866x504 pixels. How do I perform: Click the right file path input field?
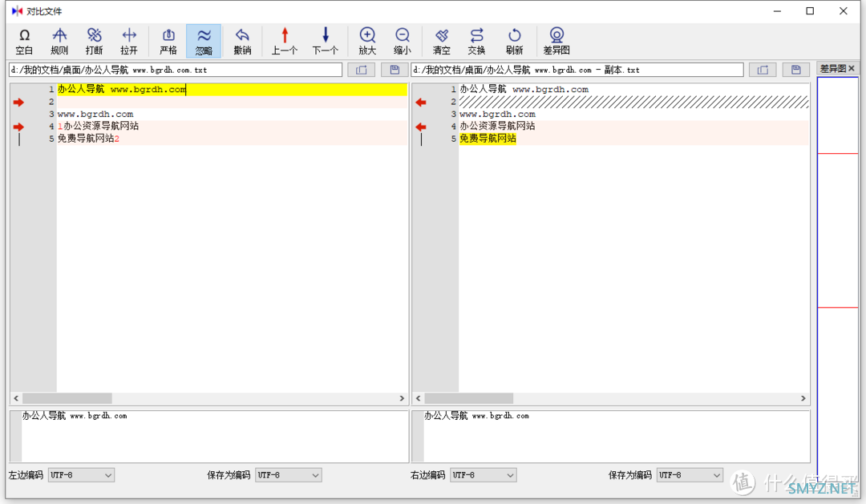[x=577, y=70]
